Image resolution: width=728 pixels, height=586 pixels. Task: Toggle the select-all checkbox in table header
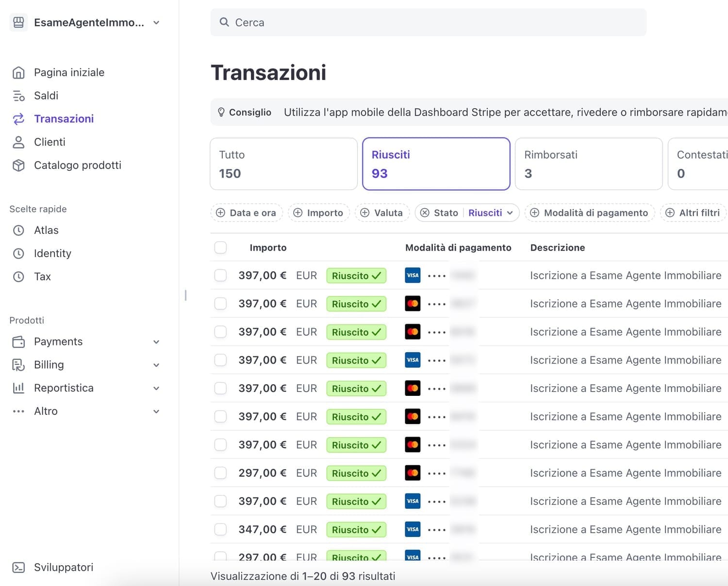[220, 247]
